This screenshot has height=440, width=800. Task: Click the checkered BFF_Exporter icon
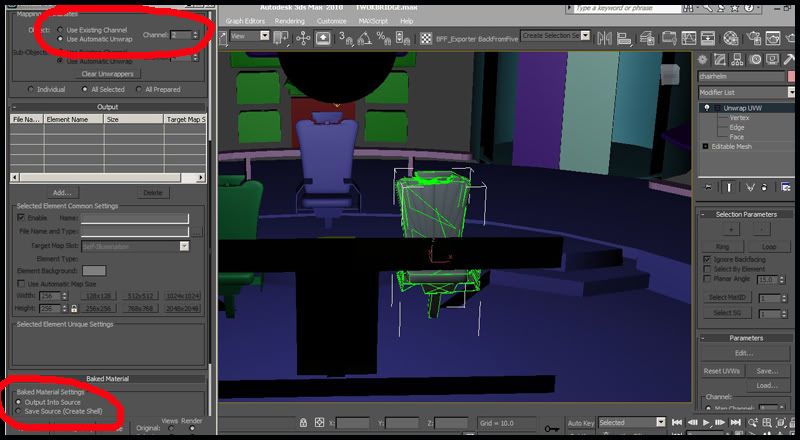coord(426,39)
